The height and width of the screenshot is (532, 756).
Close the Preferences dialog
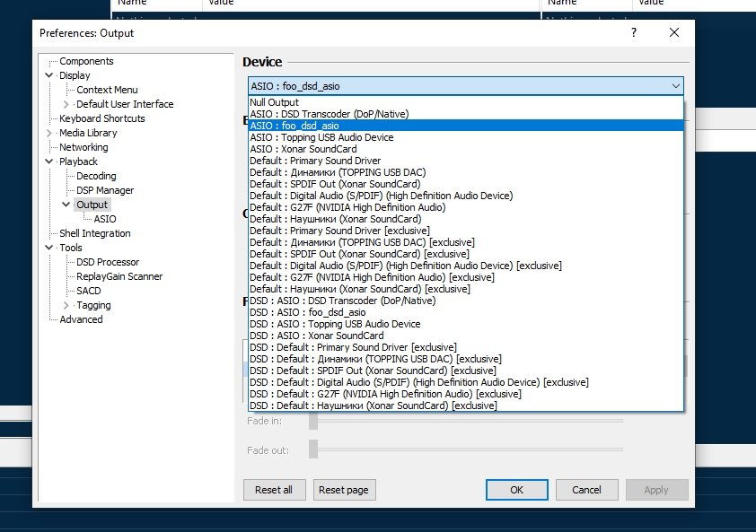pyautogui.click(x=674, y=33)
